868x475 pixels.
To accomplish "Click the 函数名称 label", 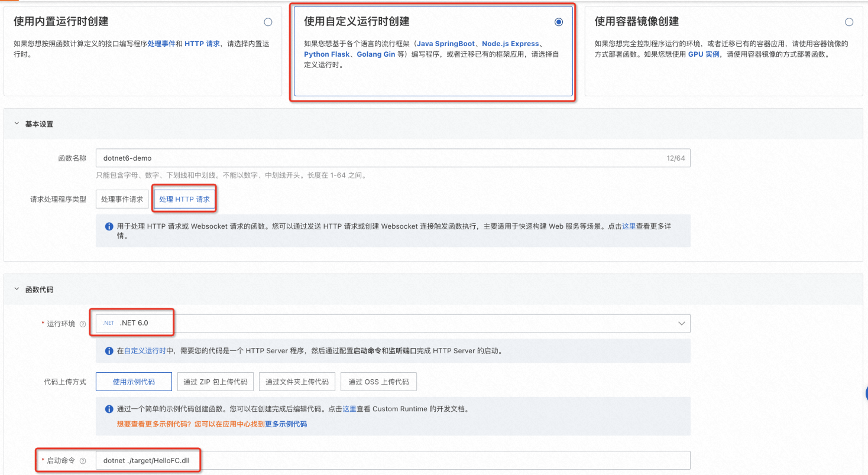I will click(72, 158).
